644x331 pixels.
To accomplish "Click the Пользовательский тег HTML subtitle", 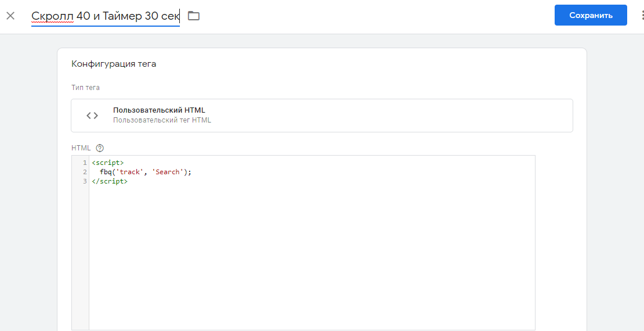I will point(162,120).
